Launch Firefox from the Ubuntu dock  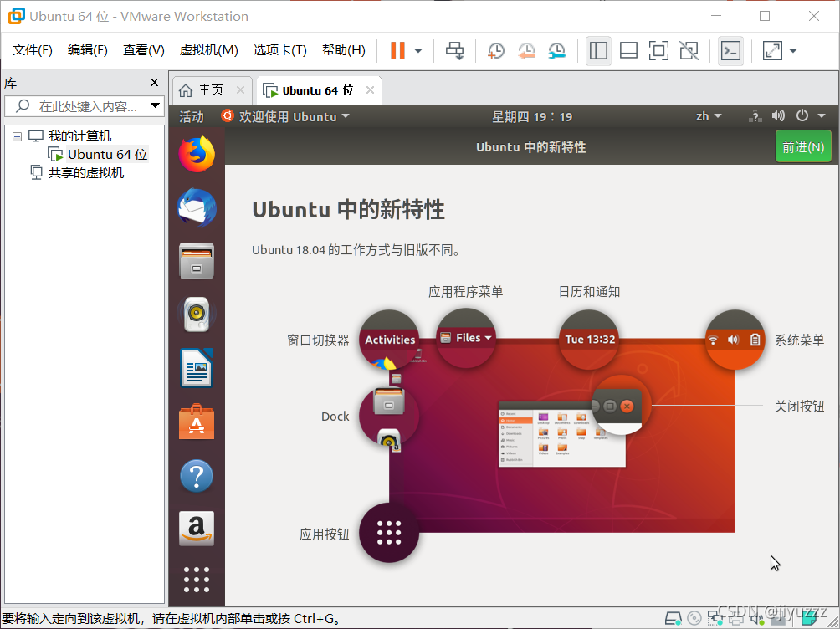pos(196,154)
